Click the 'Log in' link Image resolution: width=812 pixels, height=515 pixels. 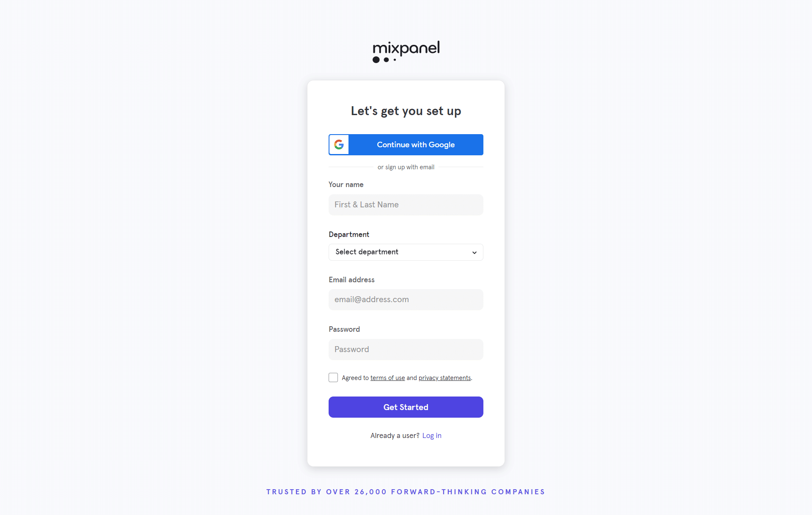pos(432,435)
